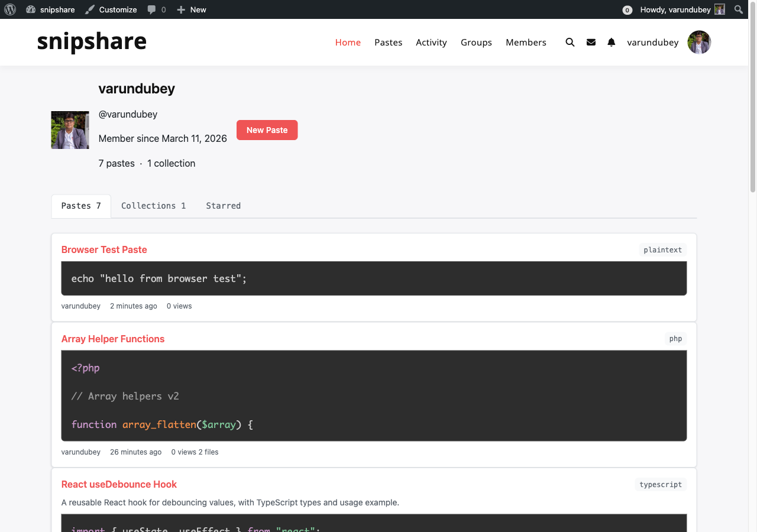
Task: Click the admin bar search magnifier
Action: pyautogui.click(x=738, y=9)
